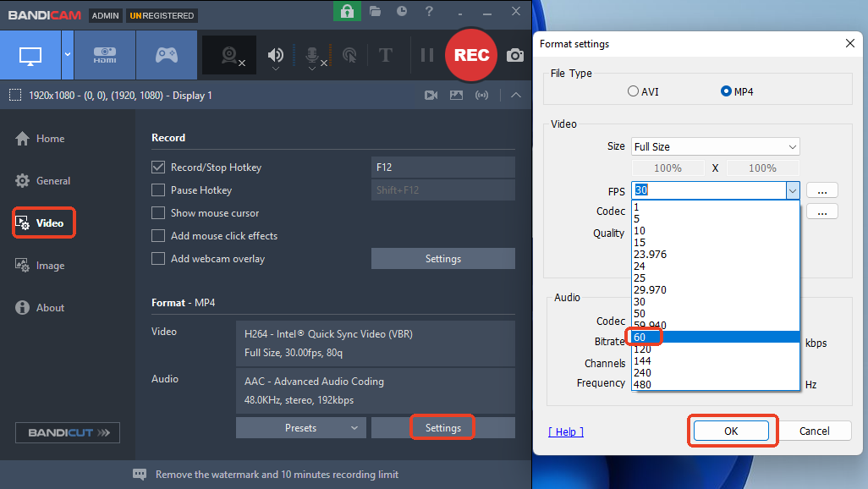The image size is (868, 489).
Task: Click FPS value input field
Action: coord(709,190)
